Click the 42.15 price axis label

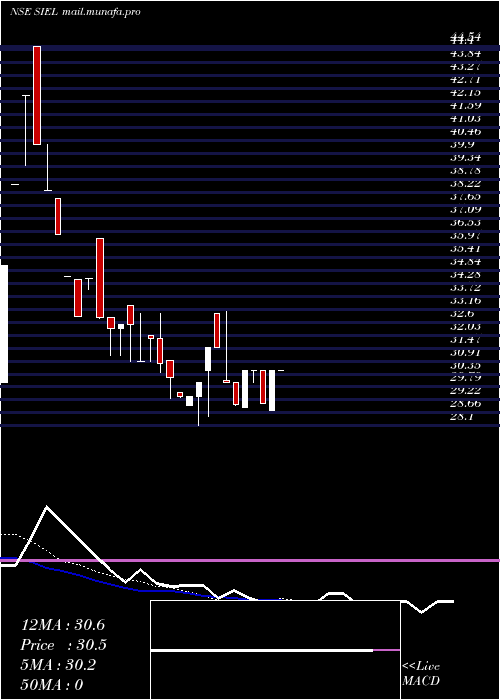point(465,93)
